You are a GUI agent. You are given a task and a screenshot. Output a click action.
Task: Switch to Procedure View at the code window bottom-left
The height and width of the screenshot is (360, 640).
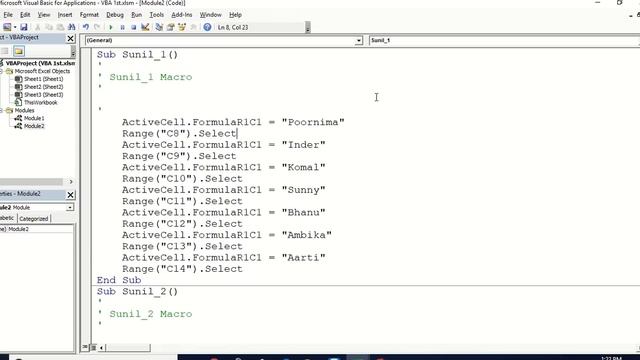pos(85,347)
